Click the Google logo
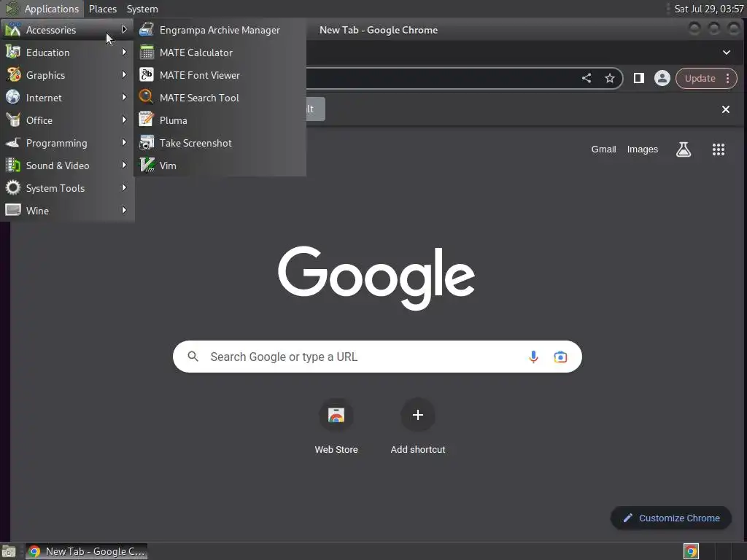747x560 pixels. tap(376, 278)
